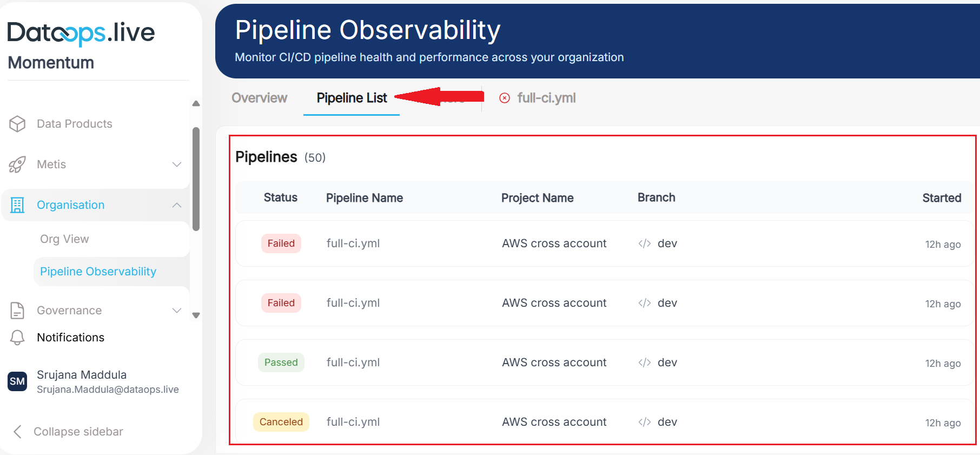Click the Metis rocket icon
This screenshot has width=980, height=455.
(x=17, y=164)
